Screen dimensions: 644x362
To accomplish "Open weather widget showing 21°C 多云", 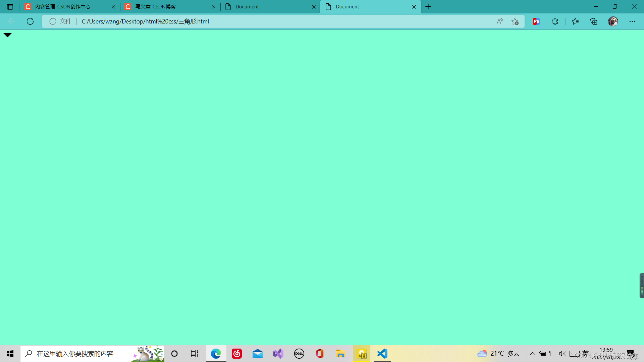I will click(498, 354).
